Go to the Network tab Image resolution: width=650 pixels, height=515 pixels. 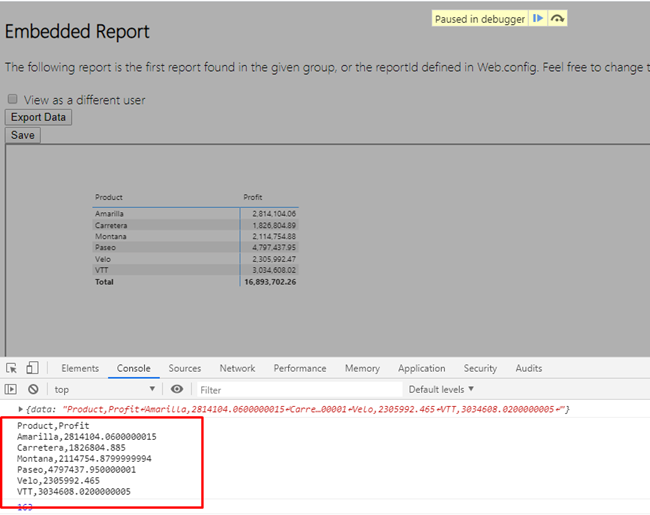point(238,368)
